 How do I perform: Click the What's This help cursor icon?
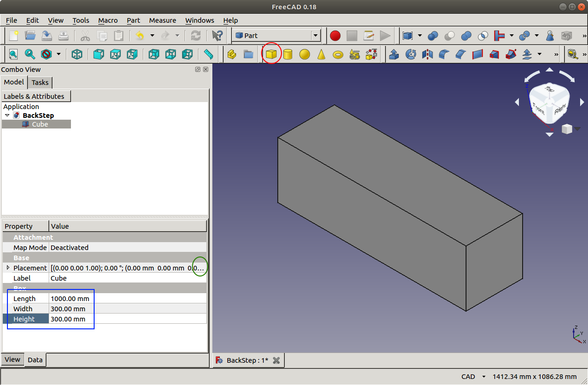[x=217, y=36]
